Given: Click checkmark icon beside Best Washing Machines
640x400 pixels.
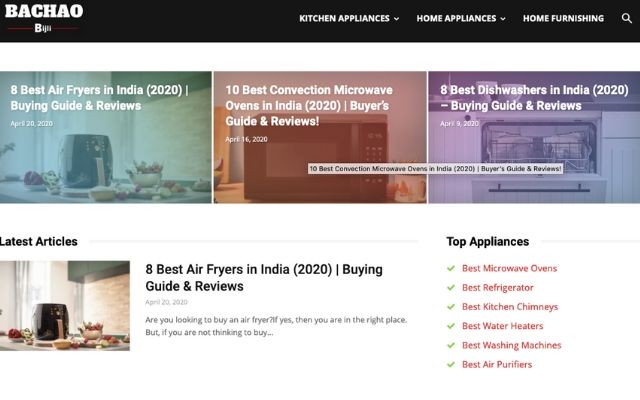Looking at the screenshot, I should [x=451, y=345].
